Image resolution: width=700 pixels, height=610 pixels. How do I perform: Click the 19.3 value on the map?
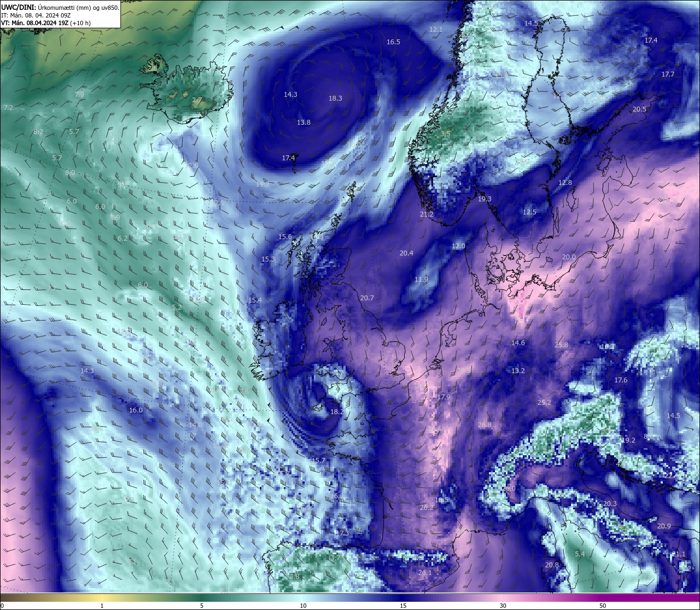coord(485,199)
